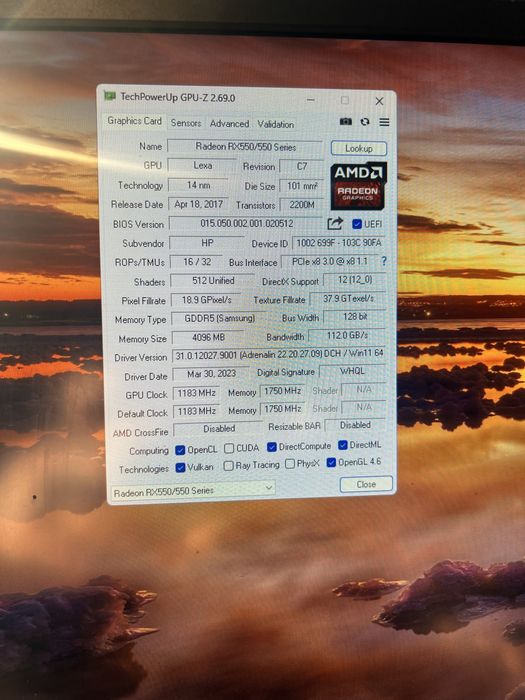Toggle the DirectCompute checkbox

click(x=271, y=446)
